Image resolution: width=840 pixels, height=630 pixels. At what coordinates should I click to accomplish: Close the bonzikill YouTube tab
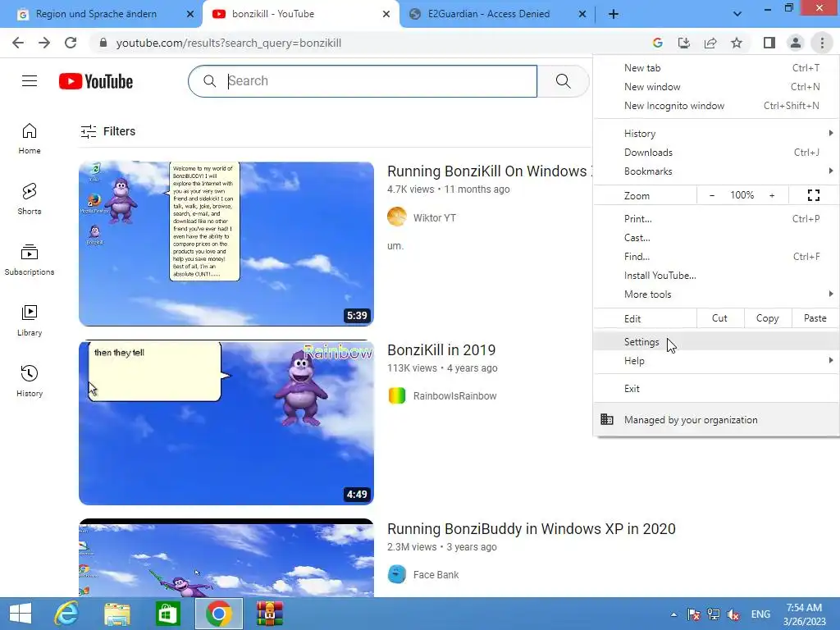pyautogui.click(x=386, y=14)
